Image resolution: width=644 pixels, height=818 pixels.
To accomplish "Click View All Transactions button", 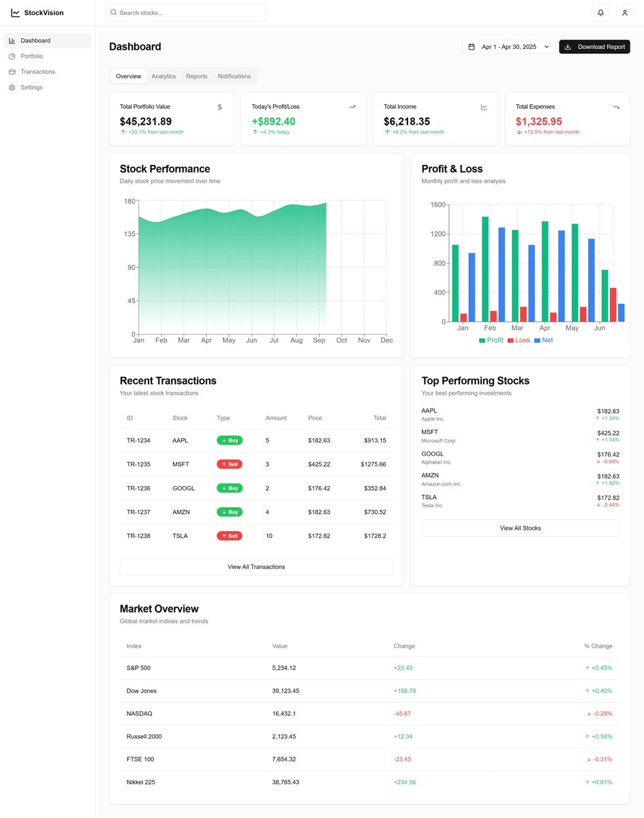I will pos(256,566).
